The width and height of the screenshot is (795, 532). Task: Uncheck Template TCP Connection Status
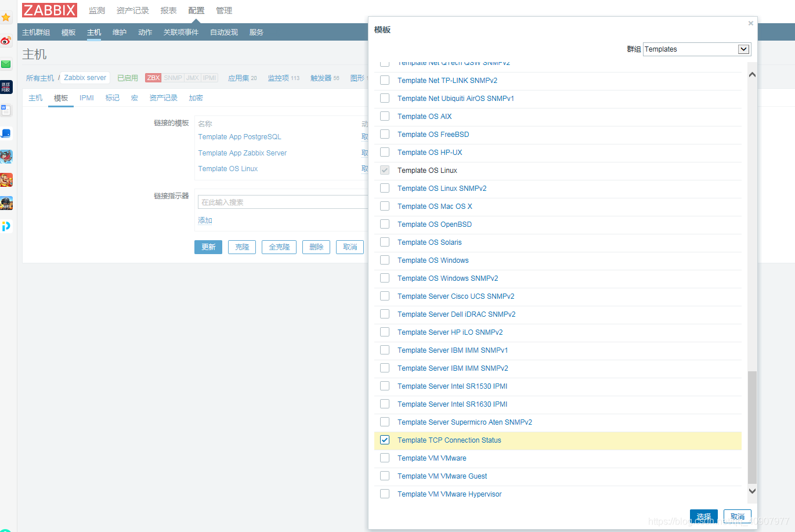tap(385, 440)
